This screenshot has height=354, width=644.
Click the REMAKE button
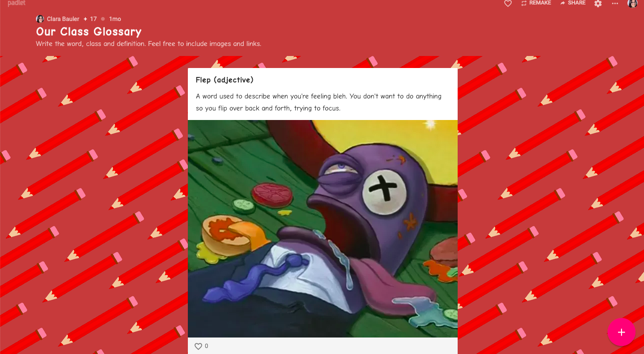tap(536, 3)
